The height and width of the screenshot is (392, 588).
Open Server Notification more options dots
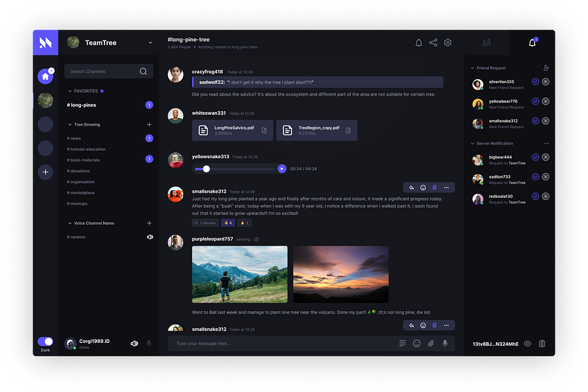tap(546, 143)
